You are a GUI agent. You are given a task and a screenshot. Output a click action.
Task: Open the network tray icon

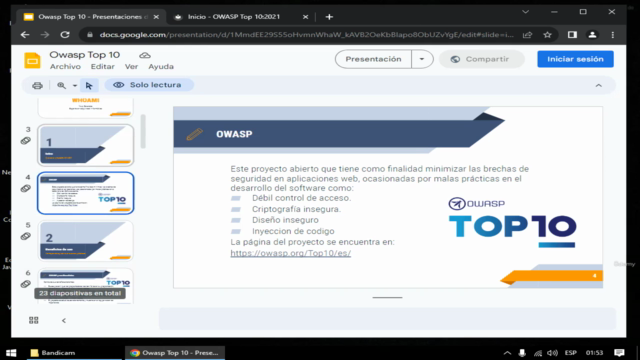click(x=538, y=353)
